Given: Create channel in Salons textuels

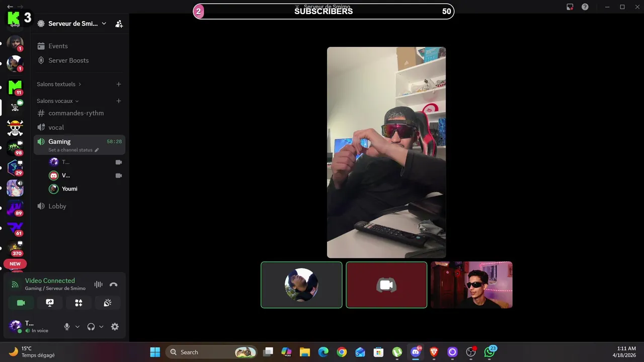Looking at the screenshot, I should (x=119, y=84).
